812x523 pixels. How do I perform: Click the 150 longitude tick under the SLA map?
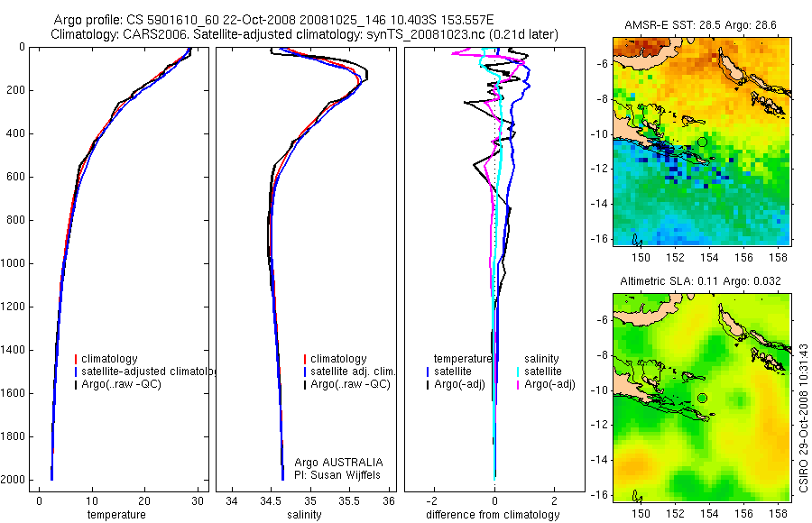point(641,514)
